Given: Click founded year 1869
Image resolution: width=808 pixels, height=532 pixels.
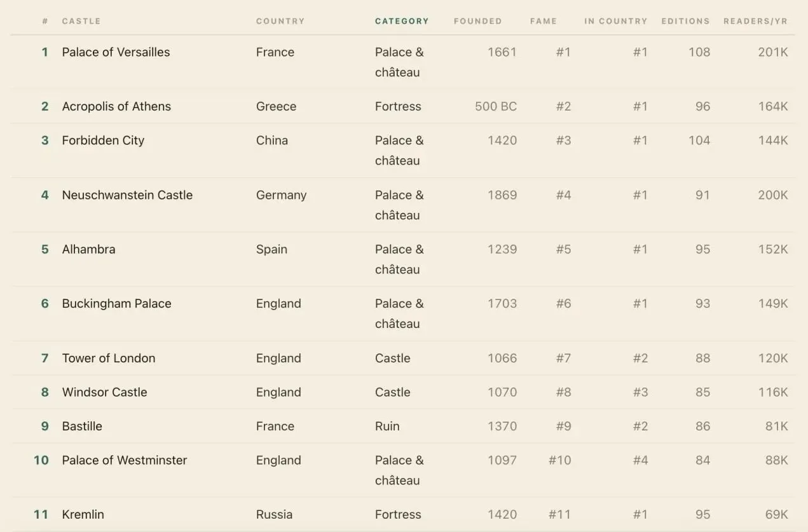Looking at the screenshot, I should tap(502, 195).
